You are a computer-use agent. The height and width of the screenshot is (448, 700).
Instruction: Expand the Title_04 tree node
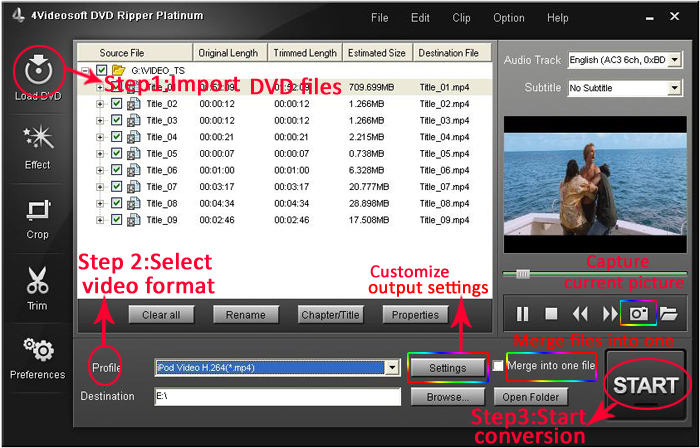point(100,137)
